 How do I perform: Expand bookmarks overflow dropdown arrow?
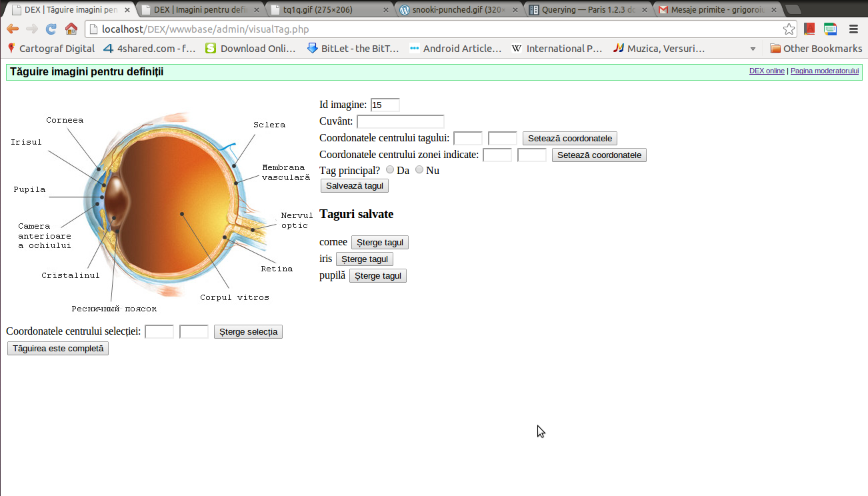753,49
